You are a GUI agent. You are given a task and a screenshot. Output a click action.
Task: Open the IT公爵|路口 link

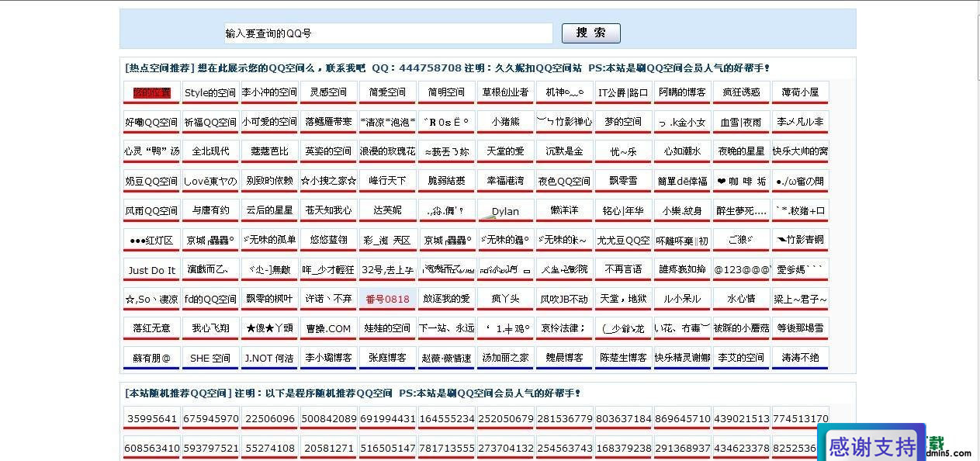tap(623, 92)
